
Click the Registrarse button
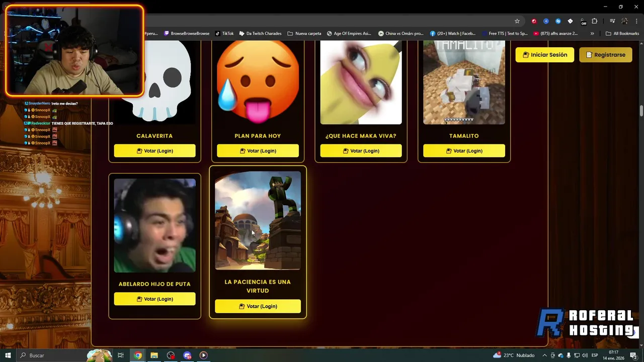606,55
